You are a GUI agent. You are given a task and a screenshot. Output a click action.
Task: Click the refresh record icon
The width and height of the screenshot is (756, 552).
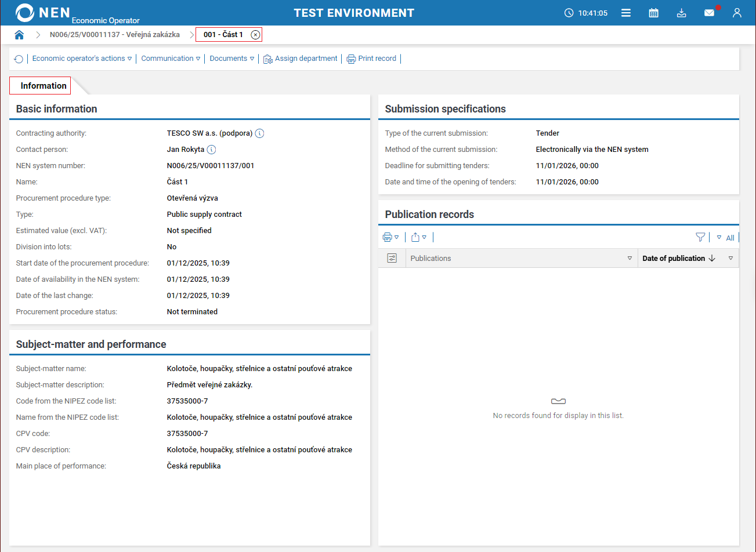pos(19,59)
